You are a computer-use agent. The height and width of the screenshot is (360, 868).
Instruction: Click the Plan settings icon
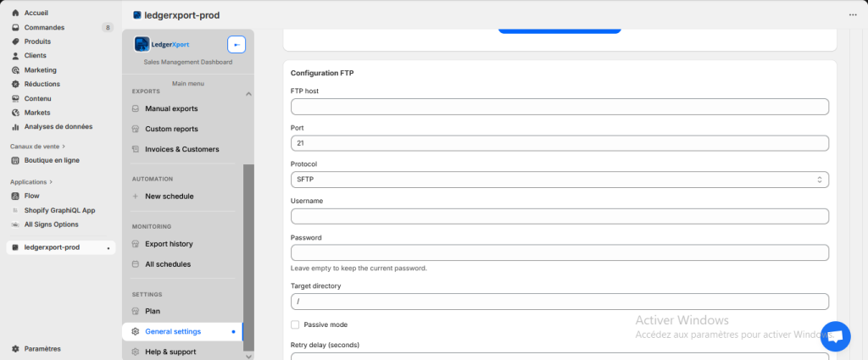coord(136,311)
